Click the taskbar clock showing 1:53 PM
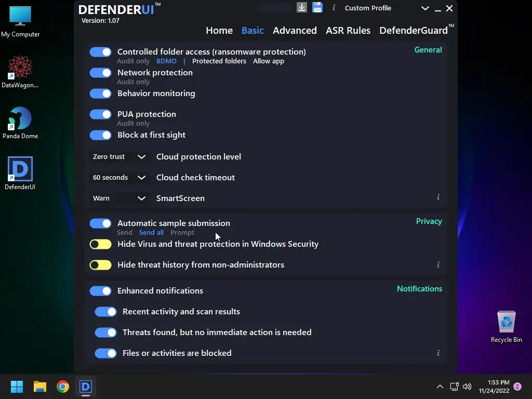This screenshot has height=399, width=532. click(494, 387)
